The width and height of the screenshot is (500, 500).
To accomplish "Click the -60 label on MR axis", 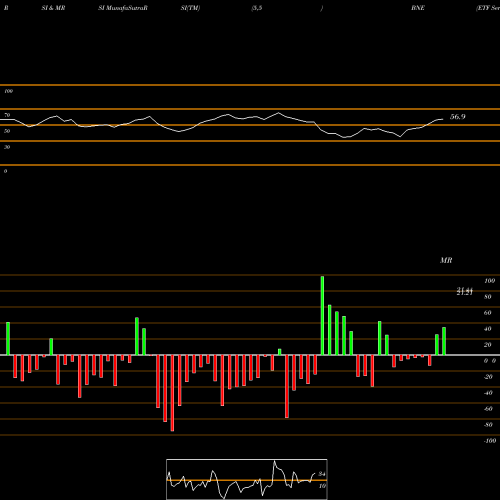I will pos(488,409).
